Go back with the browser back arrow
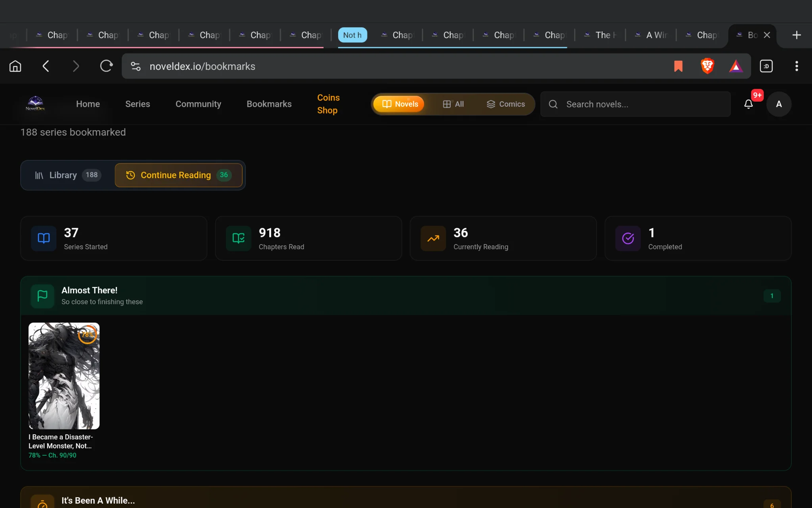Image resolution: width=812 pixels, height=508 pixels. pyautogui.click(x=46, y=66)
